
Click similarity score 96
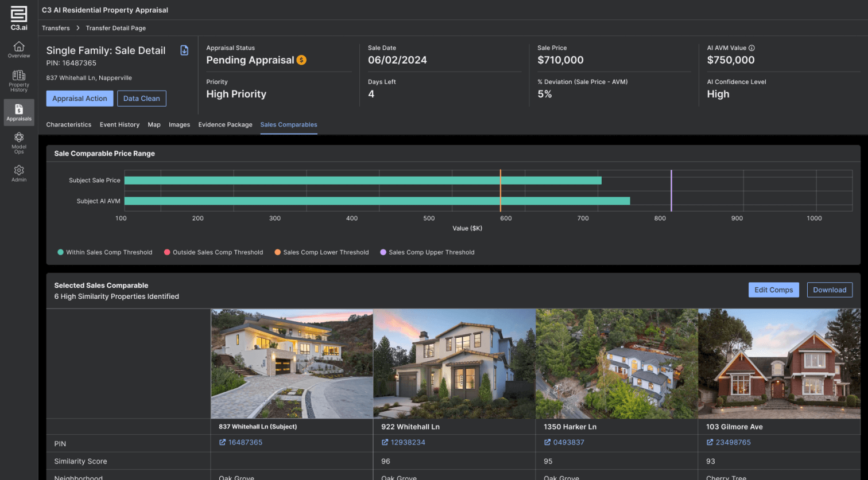[386, 461]
